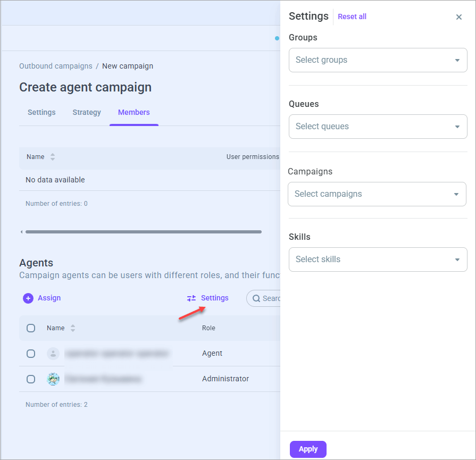
Task: Sort agents table by Name arrows
Action: pyautogui.click(x=73, y=328)
